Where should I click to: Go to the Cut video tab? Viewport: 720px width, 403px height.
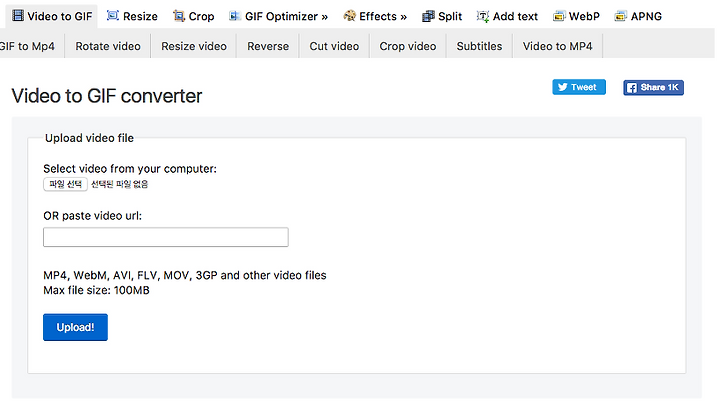(x=334, y=46)
